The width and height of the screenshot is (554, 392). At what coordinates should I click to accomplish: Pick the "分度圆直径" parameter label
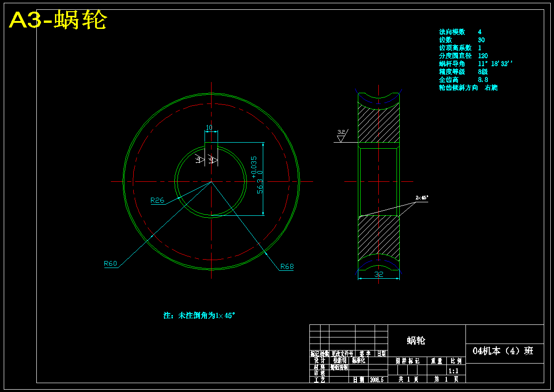point(455,56)
